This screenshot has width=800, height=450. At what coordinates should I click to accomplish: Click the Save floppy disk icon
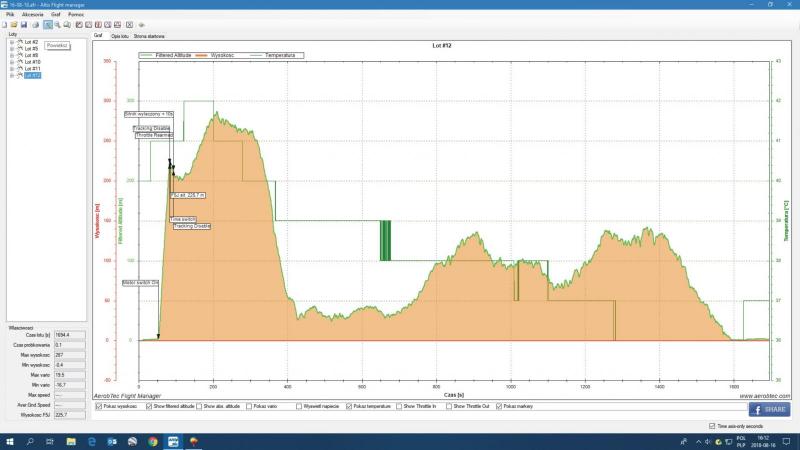tap(23, 24)
